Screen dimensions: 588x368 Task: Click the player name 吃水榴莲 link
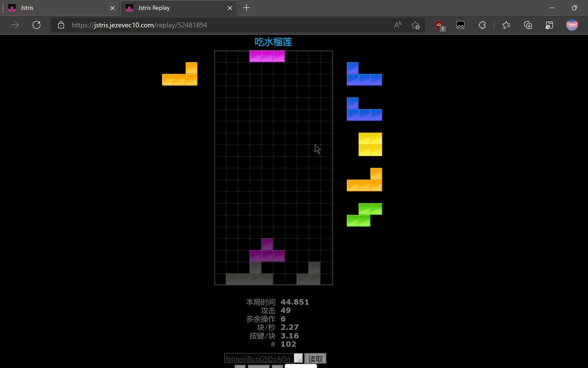click(x=273, y=42)
